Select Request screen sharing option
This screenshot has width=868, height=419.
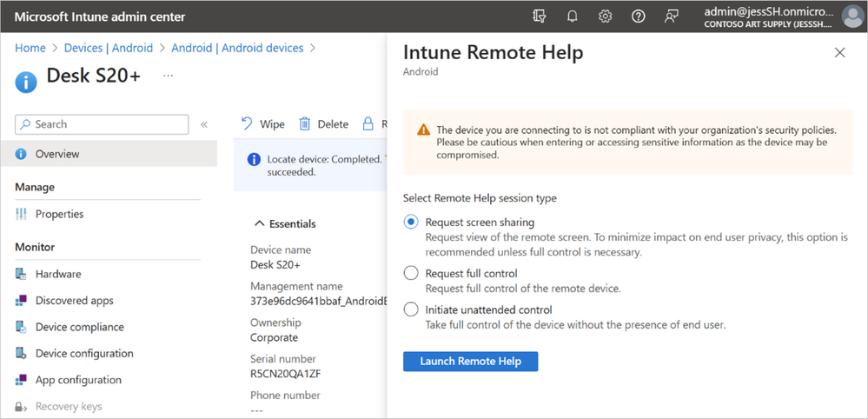(x=411, y=223)
